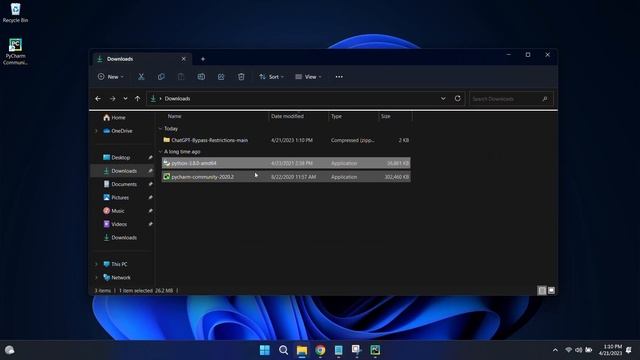Go back with the left arrow
Image resolution: width=640 pixels, height=360 pixels.
point(98,99)
